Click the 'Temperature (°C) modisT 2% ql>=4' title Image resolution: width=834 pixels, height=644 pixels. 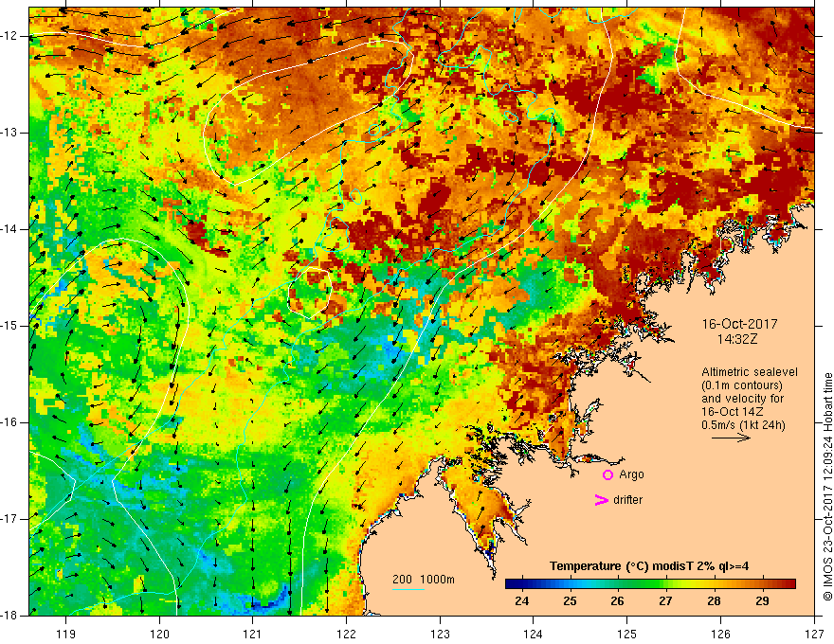click(x=649, y=566)
